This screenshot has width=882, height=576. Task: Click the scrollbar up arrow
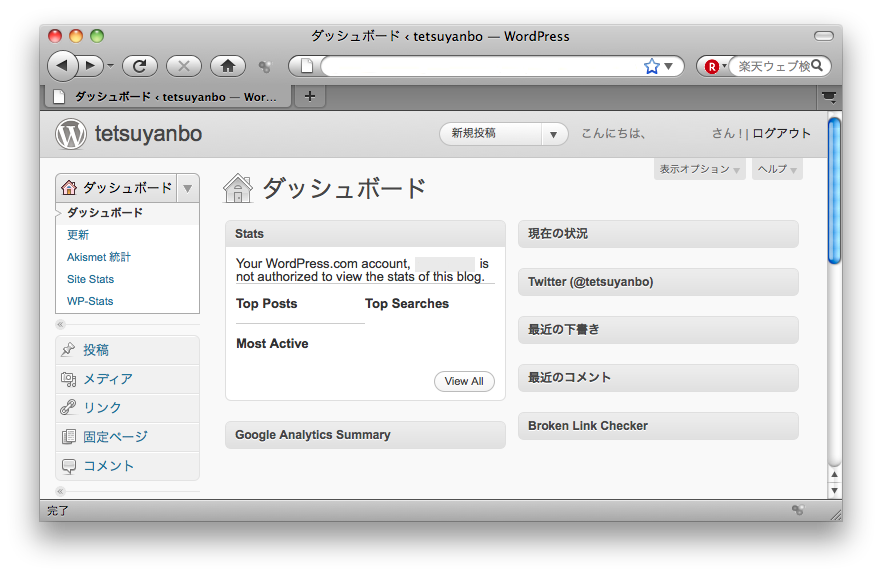[x=835, y=475]
